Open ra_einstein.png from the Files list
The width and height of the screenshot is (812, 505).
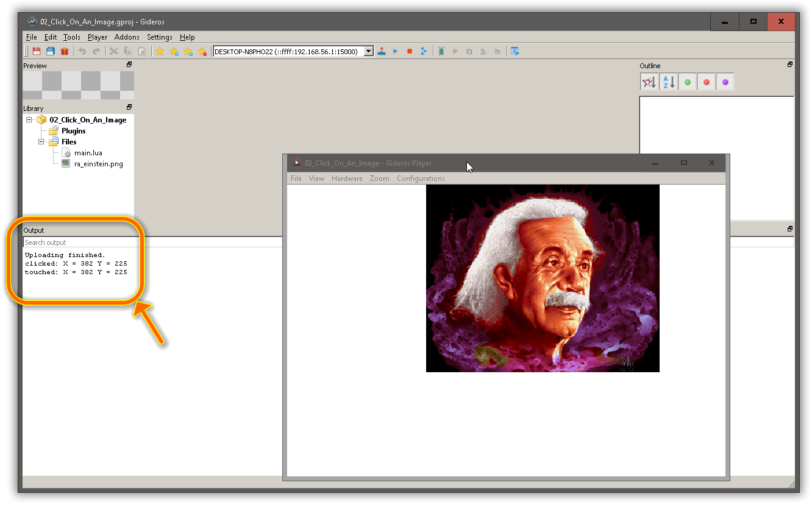click(x=98, y=163)
